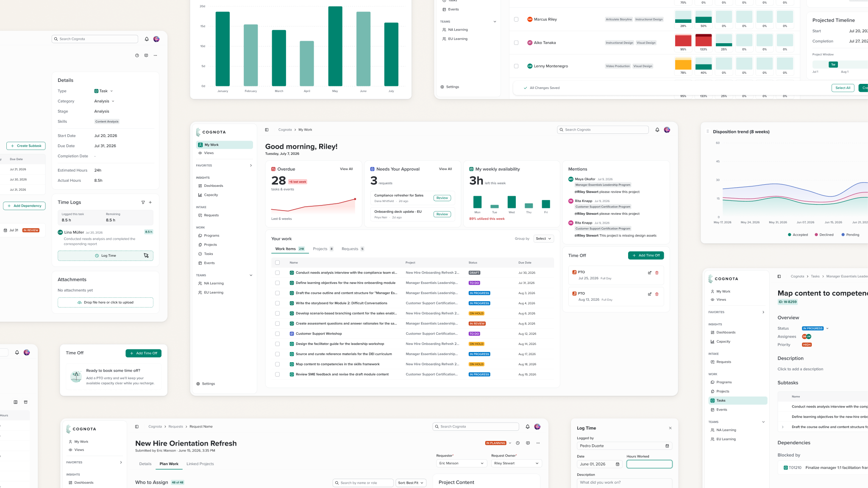Screen dimensions: 868x488
Task: Check the Customer Support Workshop row
Action: [278, 334]
